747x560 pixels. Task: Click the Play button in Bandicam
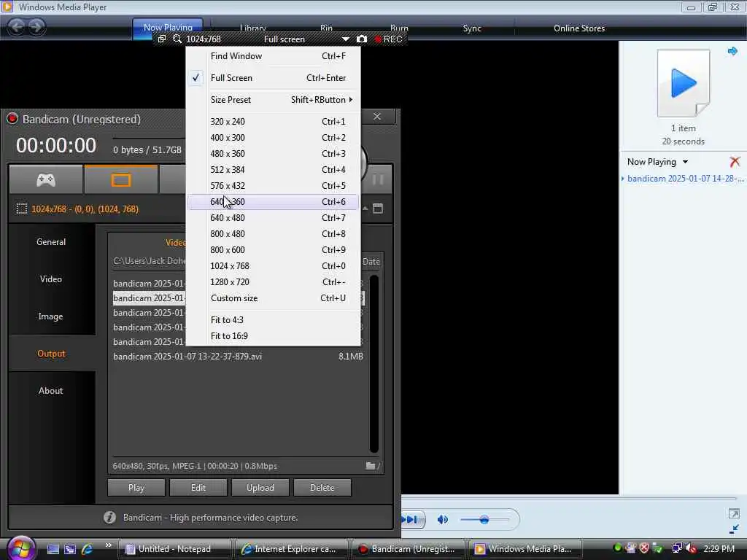click(x=136, y=488)
